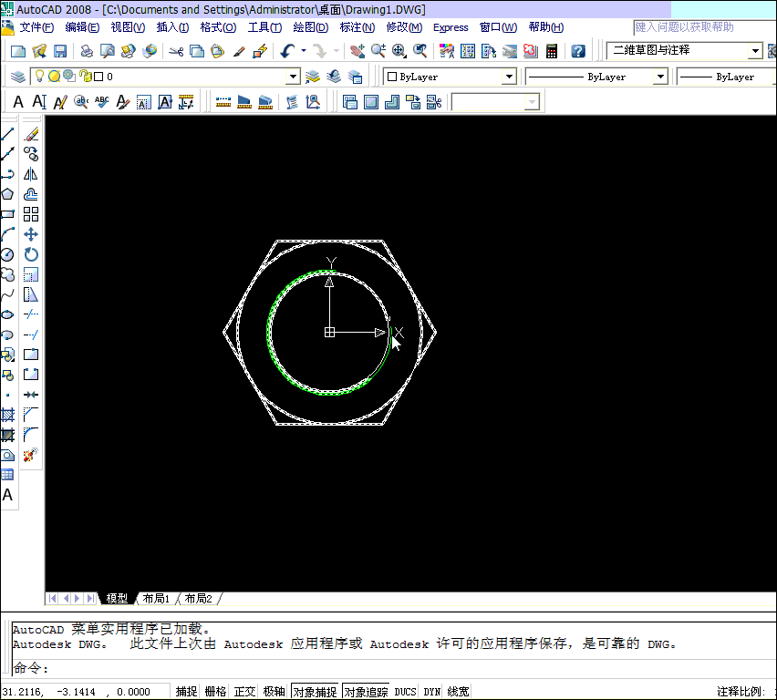Click the last-tab navigation arrow
The image size is (777, 700).
click(90, 599)
